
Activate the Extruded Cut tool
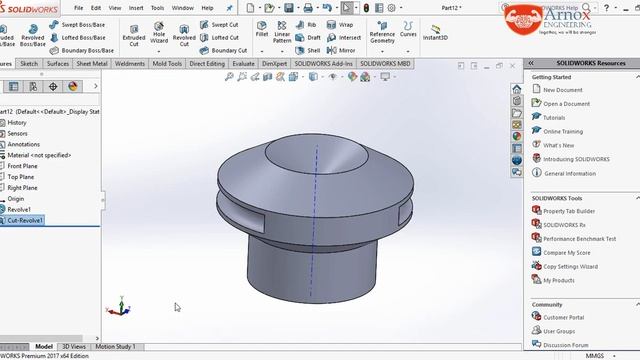pyautogui.click(x=134, y=35)
